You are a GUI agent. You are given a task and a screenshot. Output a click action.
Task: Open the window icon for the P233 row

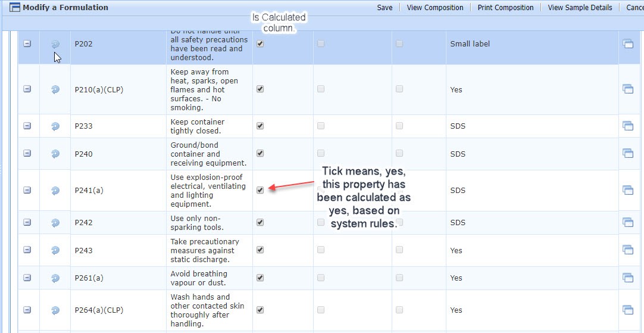628,126
